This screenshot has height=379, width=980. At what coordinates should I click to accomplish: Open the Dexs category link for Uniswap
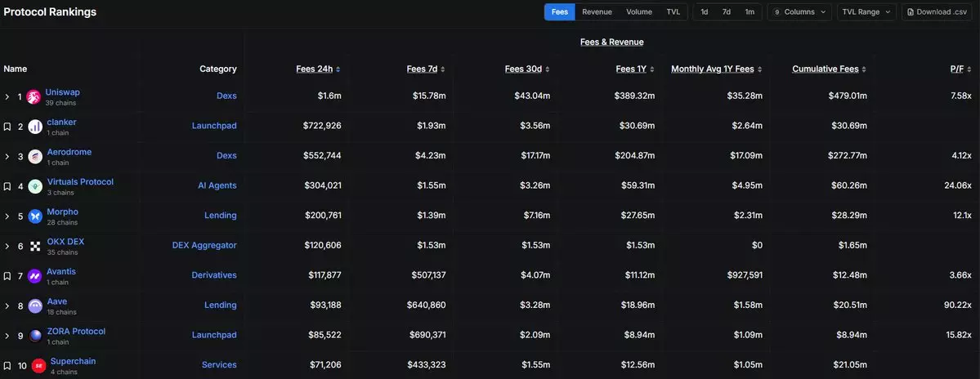226,96
